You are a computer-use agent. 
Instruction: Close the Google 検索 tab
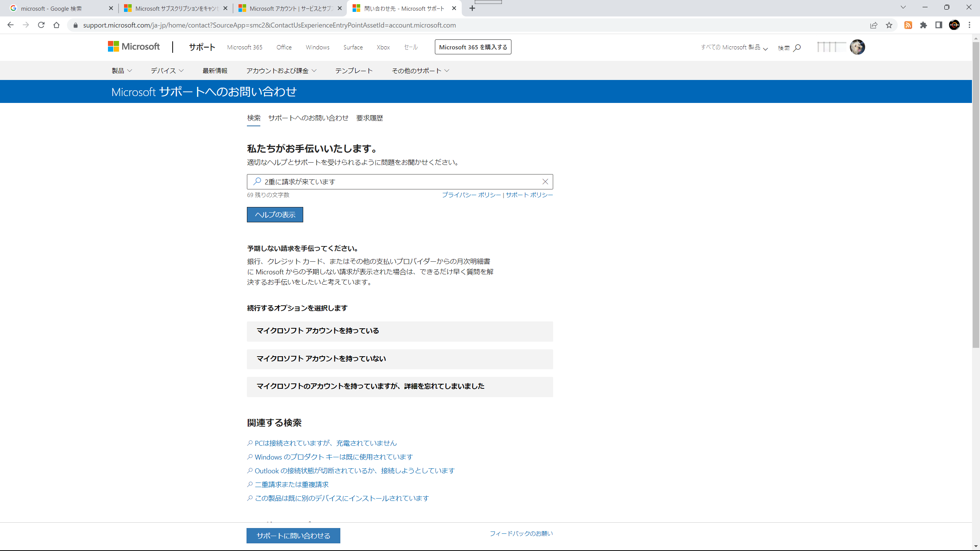point(111,8)
